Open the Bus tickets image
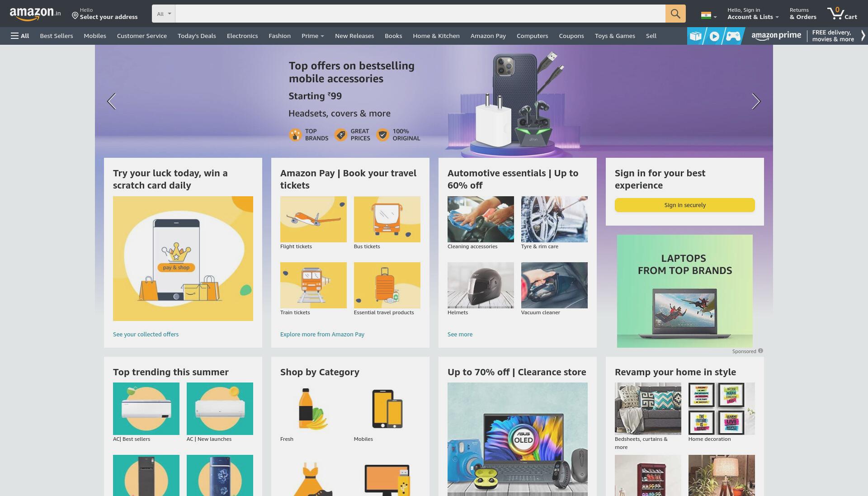The width and height of the screenshot is (868, 496). point(387,219)
